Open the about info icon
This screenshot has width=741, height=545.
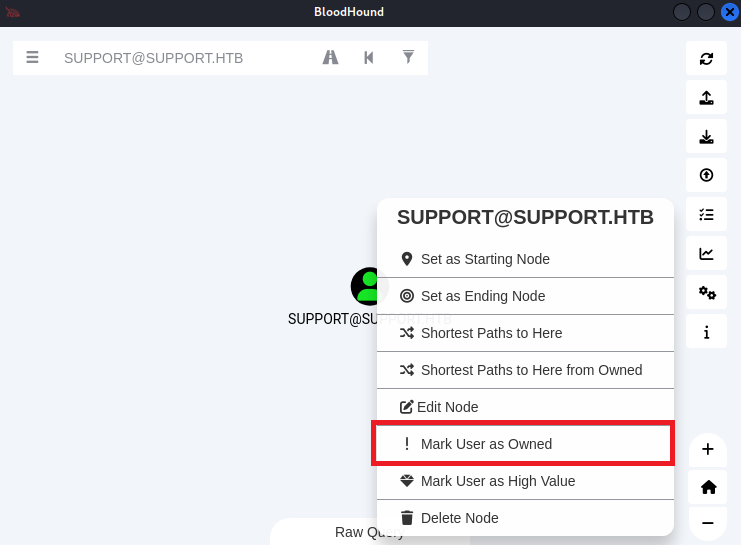pyautogui.click(x=706, y=332)
